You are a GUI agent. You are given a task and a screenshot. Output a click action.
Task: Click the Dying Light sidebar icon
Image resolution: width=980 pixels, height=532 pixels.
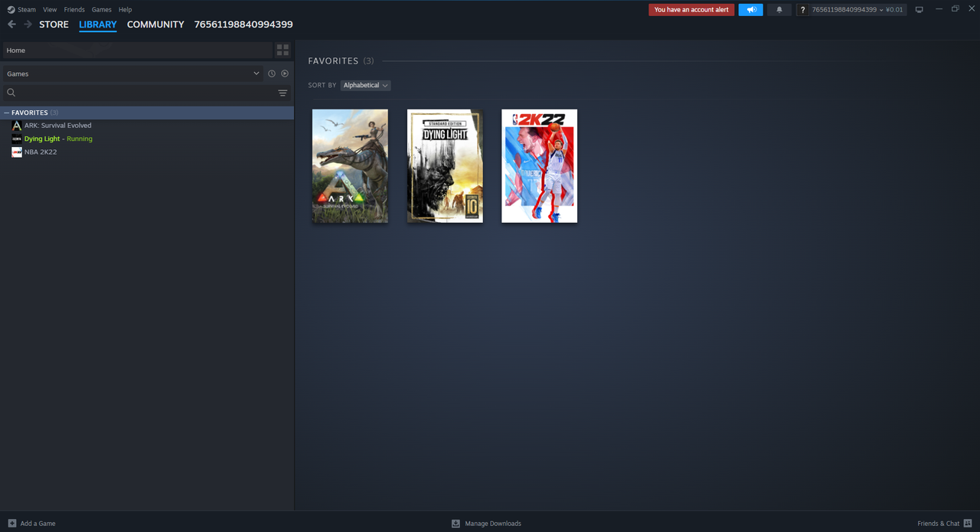[17, 139]
